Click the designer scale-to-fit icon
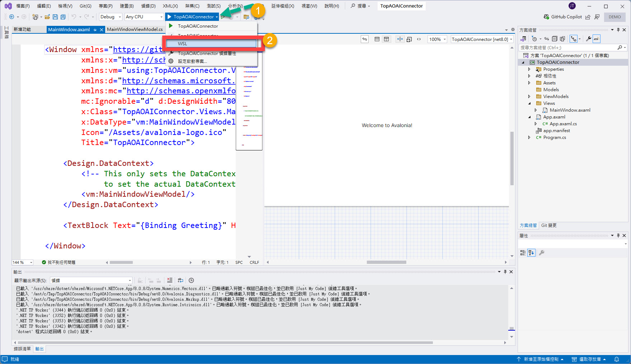This screenshot has width=631, height=364. (x=409, y=39)
